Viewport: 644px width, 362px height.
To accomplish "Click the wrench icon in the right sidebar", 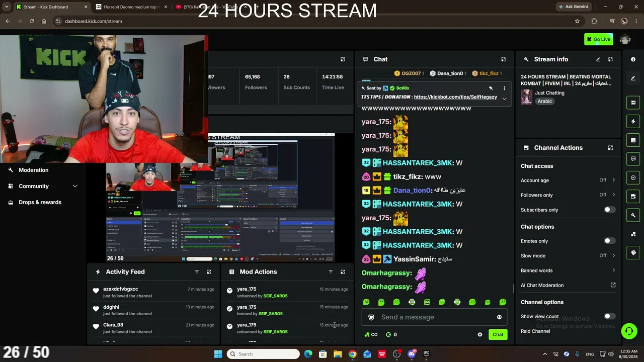I will pos(633,215).
